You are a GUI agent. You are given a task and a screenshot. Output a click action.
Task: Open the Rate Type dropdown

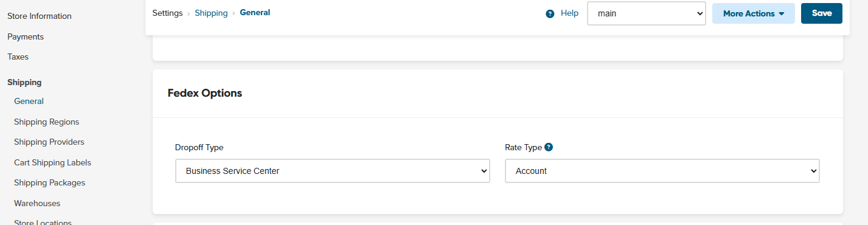pos(662,171)
